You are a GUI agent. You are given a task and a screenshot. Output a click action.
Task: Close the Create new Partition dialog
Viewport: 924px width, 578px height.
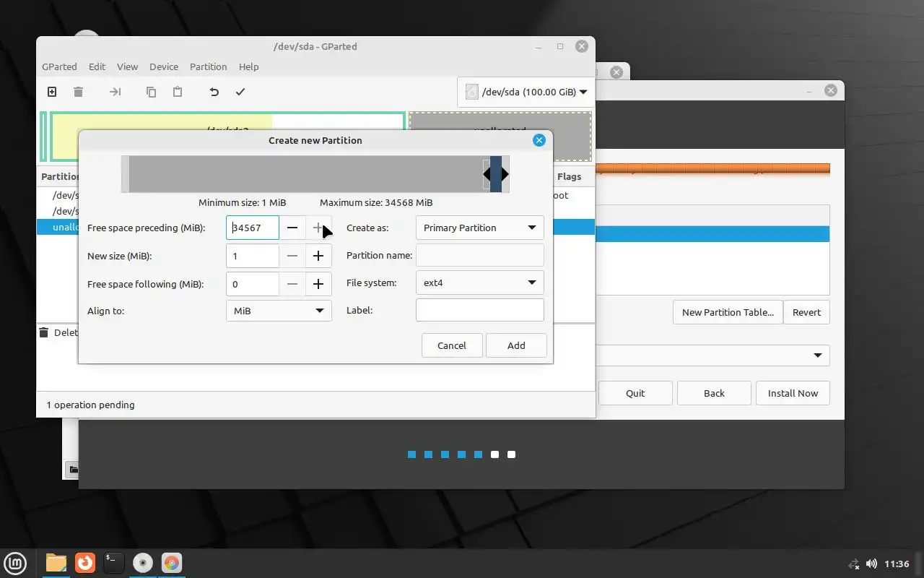coord(539,140)
